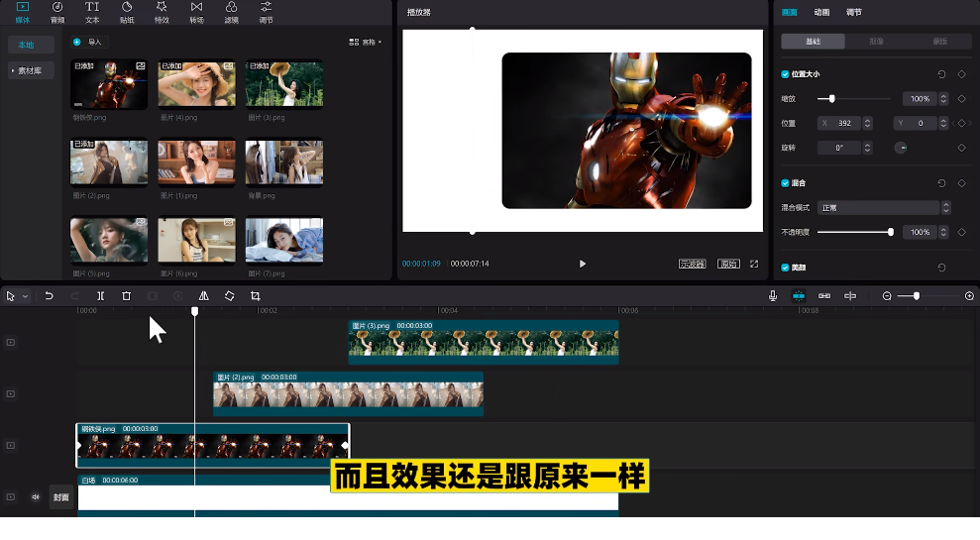The width and height of the screenshot is (980, 540).
Task: Open the 混合模式 blend mode dropdown
Action: [884, 207]
